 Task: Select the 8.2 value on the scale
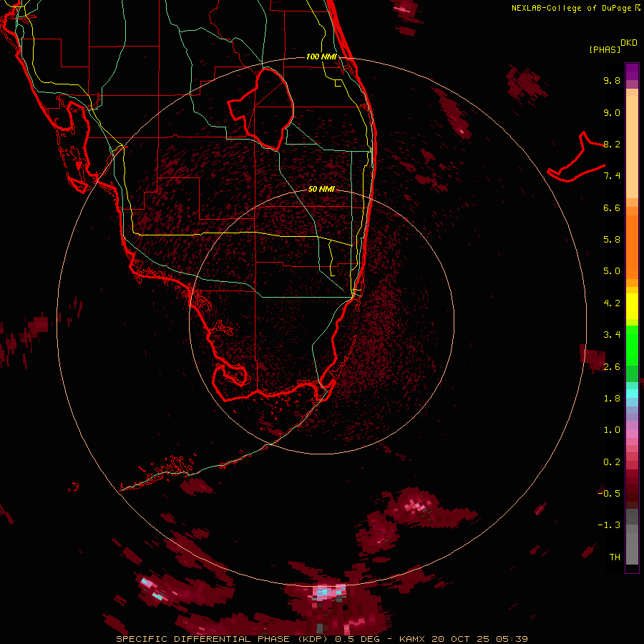tap(612, 144)
